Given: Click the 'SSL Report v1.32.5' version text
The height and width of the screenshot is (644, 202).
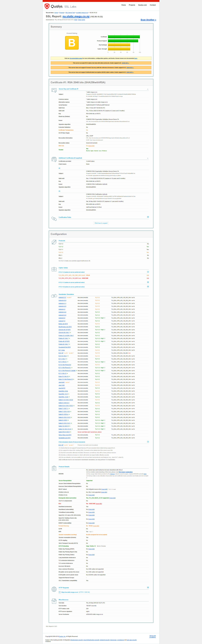Looking at the screenshot, I should click(51, 626).
